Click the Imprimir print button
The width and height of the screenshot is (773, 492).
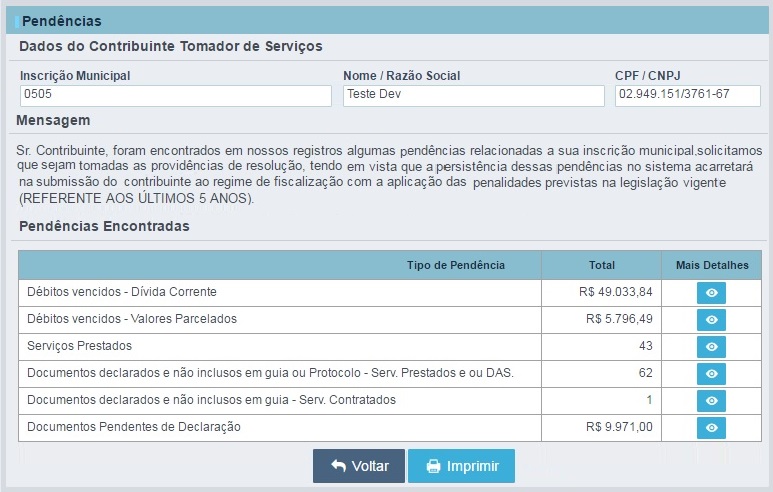click(461, 466)
